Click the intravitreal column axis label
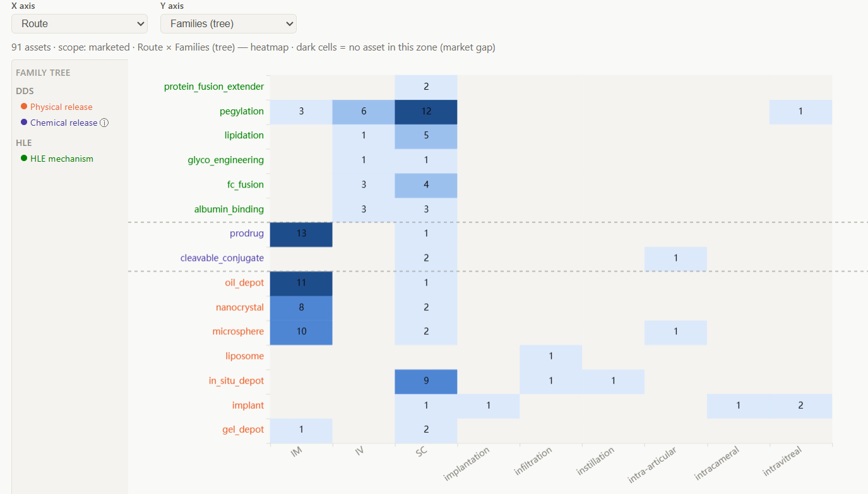Image resolution: width=868 pixels, height=494 pixels. [782, 462]
